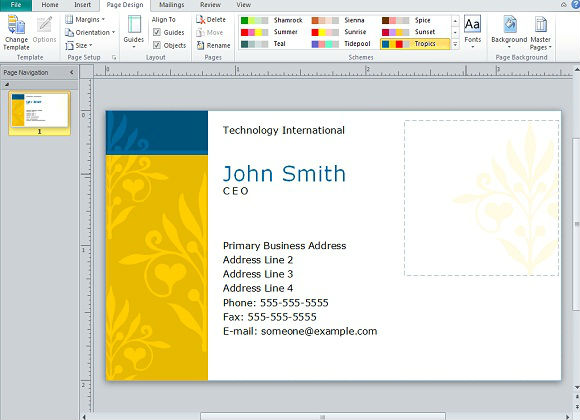Collapse the page section triangle
The height and width of the screenshot is (420, 580).
[6, 84]
